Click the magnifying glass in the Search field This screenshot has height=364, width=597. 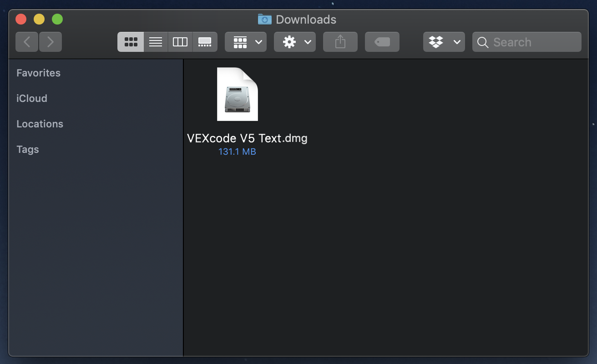click(x=482, y=42)
